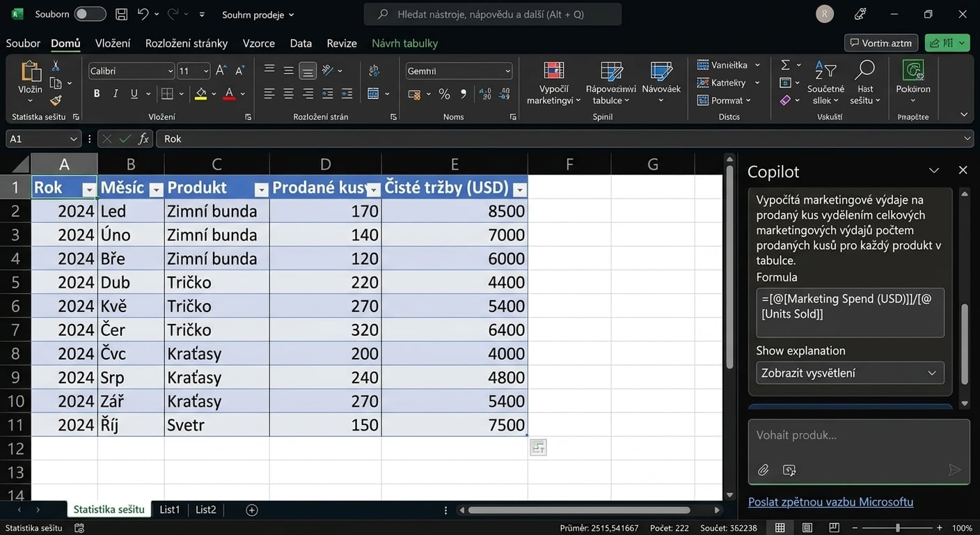
Task: Click the Copilot chat input field
Action: pos(859,451)
